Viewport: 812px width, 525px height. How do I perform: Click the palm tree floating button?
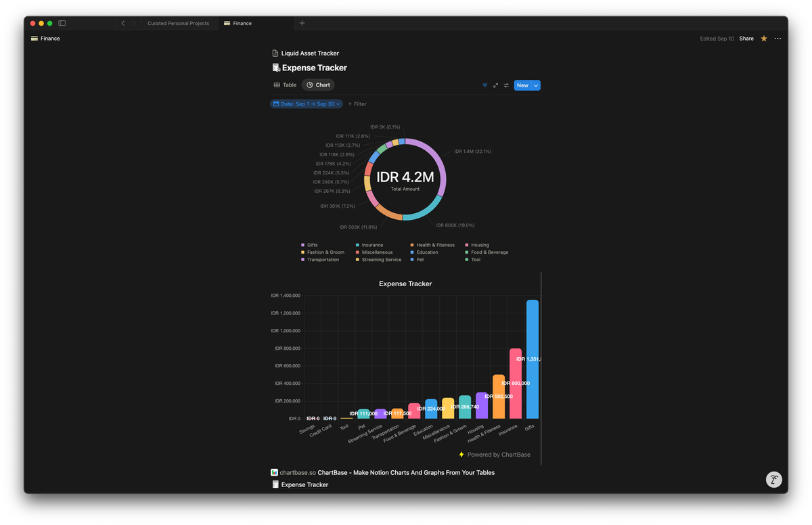pos(773,480)
